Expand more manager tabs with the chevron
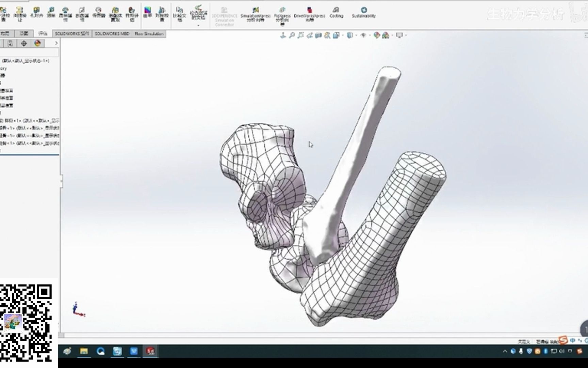 [56, 43]
